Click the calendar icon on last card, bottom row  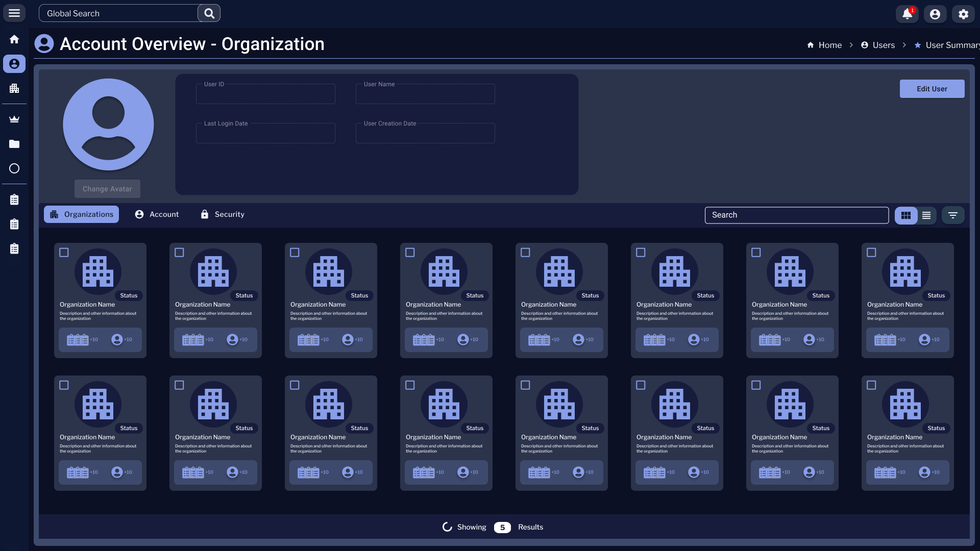point(885,472)
